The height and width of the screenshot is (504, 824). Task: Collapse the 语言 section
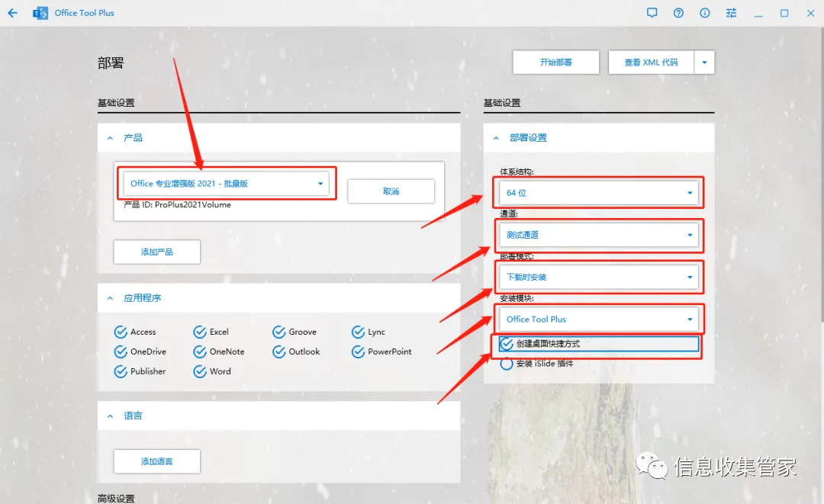click(110, 416)
